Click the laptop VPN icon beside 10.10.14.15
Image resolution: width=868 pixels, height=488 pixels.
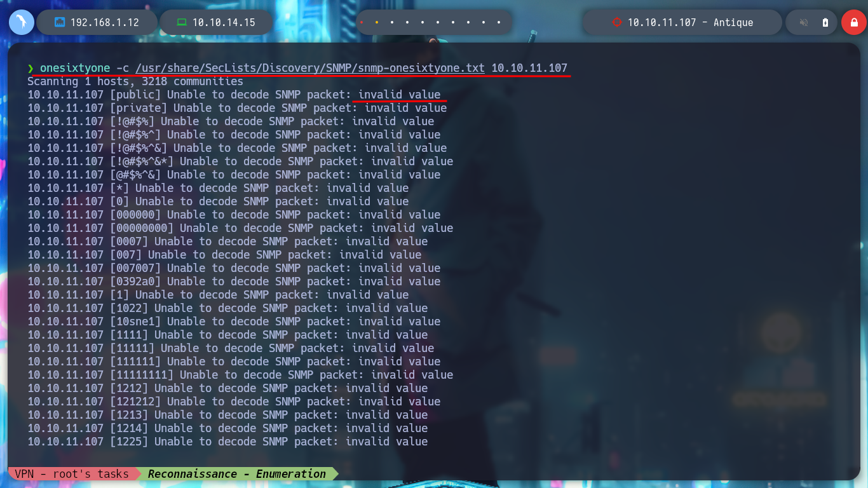pos(182,22)
